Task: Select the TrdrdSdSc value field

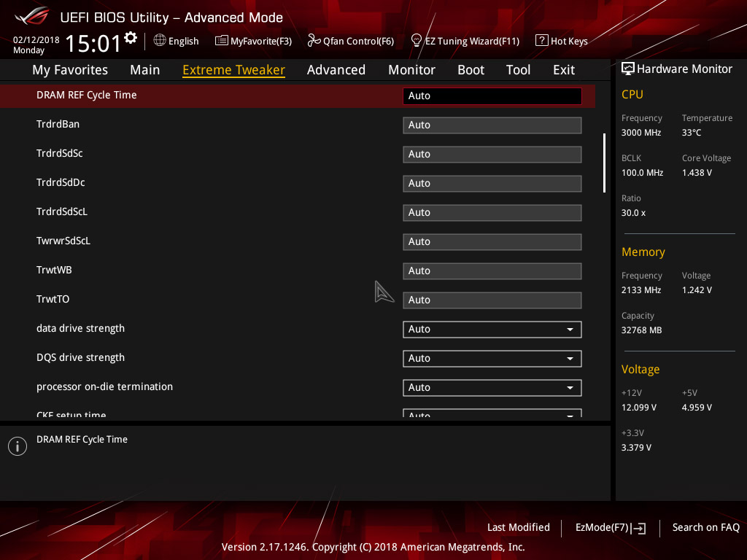Action: [x=492, y=155]
